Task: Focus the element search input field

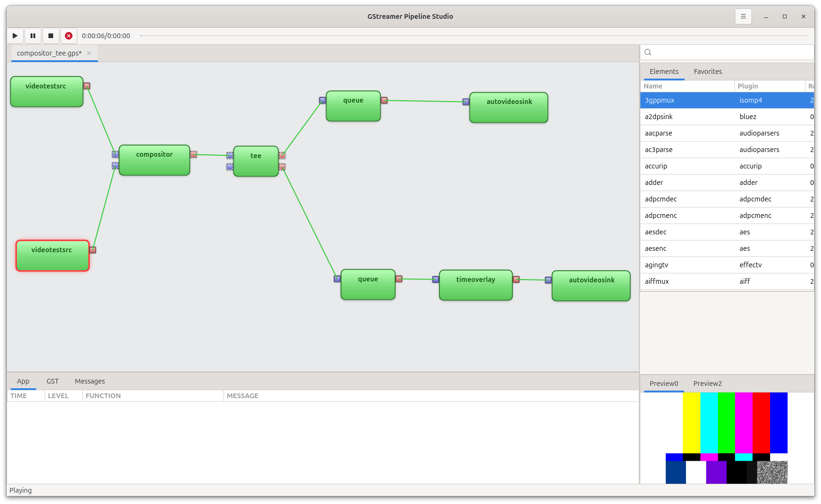Action: (732, 52)
